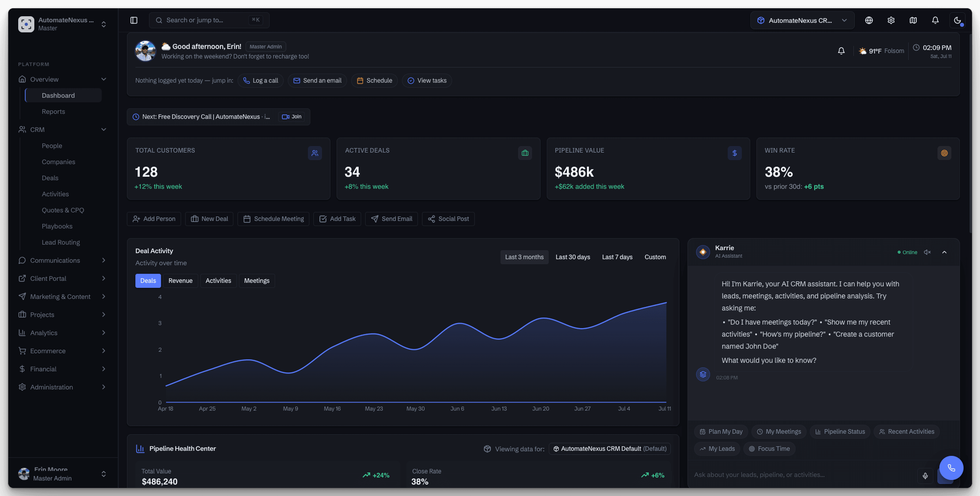Collapse the Karrie assistant panel
980x496 pixels.
click(x=944, y=252)
